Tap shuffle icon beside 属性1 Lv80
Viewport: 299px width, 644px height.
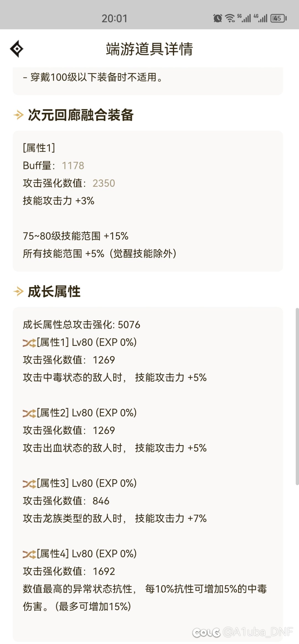click(x=29, y=343)
